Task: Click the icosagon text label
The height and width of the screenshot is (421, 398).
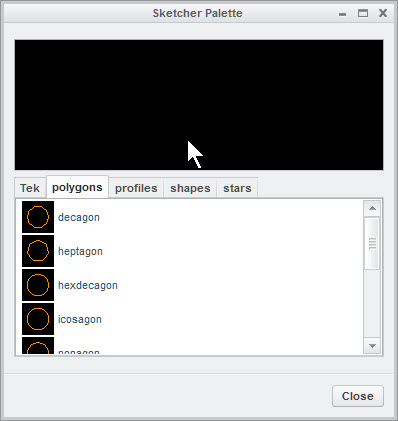Action: coord(80,319)
